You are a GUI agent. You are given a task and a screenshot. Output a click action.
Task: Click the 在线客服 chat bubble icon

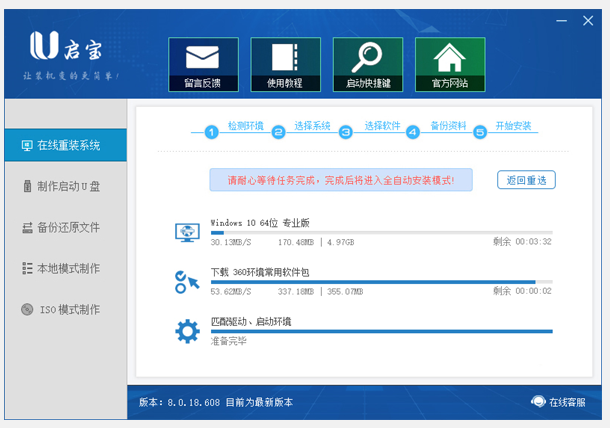538,402
